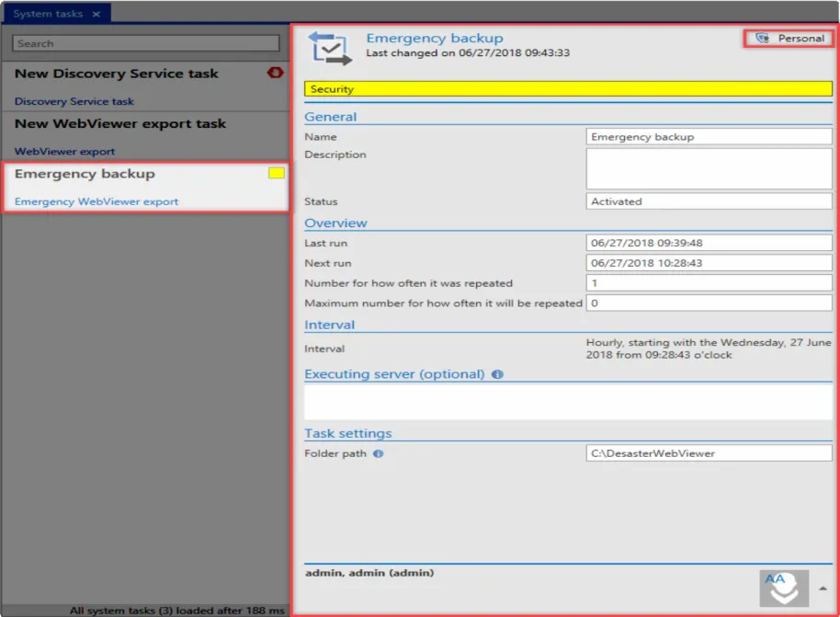Click into the Search field
Image resolution: width=840 pixels, height=617 pixels.
point(146,43)
